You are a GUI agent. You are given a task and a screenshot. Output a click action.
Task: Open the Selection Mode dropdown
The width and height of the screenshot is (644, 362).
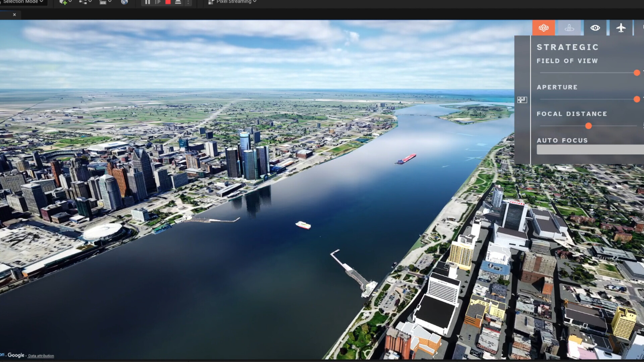(x=22, y=2)
